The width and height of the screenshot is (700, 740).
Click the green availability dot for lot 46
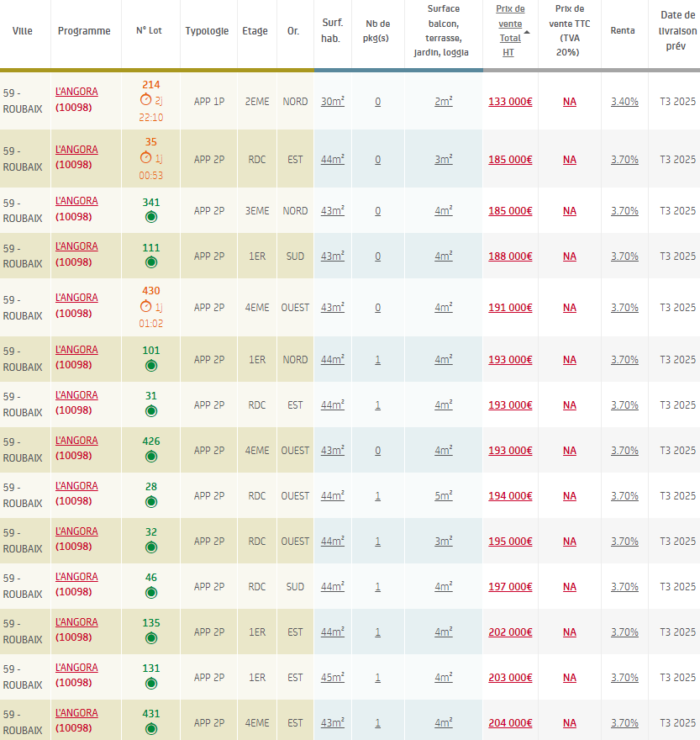(151, 593)
